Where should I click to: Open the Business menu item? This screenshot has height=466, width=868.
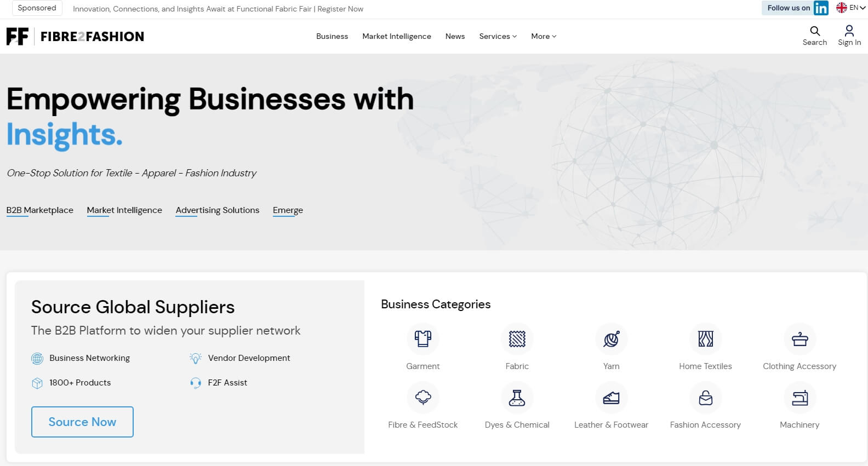332,36
